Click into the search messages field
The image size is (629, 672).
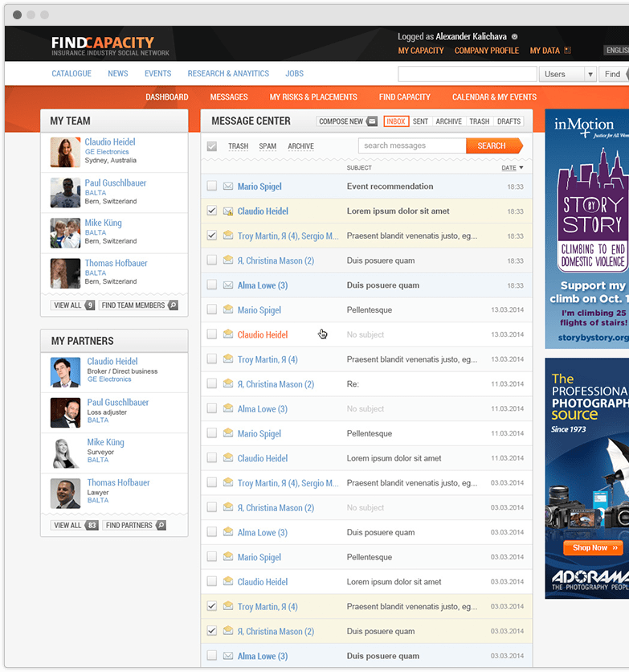(x=411, y=145)
